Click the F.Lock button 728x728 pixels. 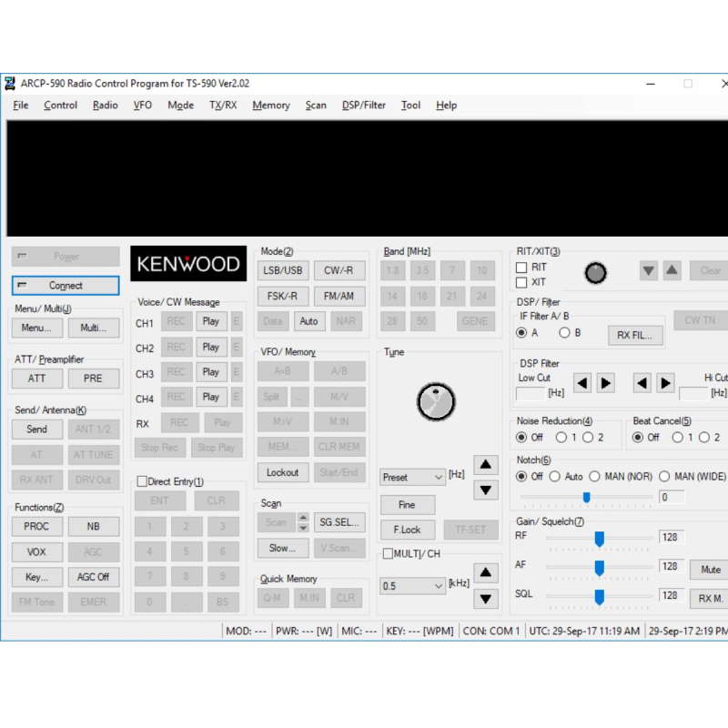click(407, 530)
